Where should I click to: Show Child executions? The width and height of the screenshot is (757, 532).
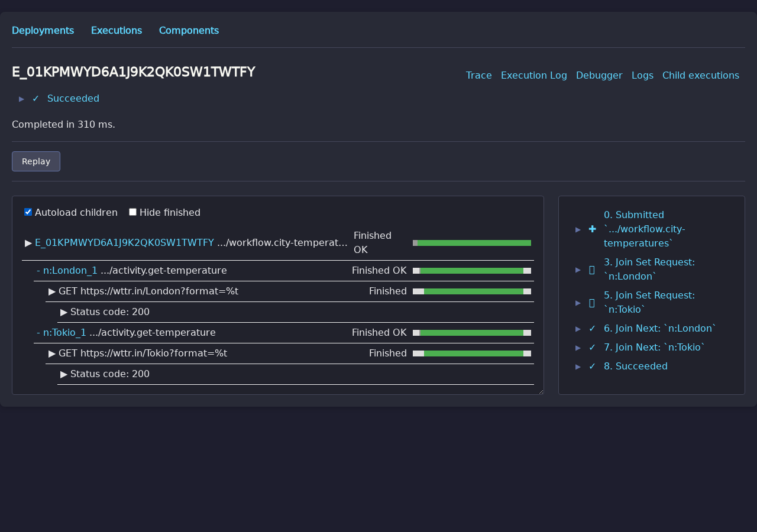click(x=701, y=75)
